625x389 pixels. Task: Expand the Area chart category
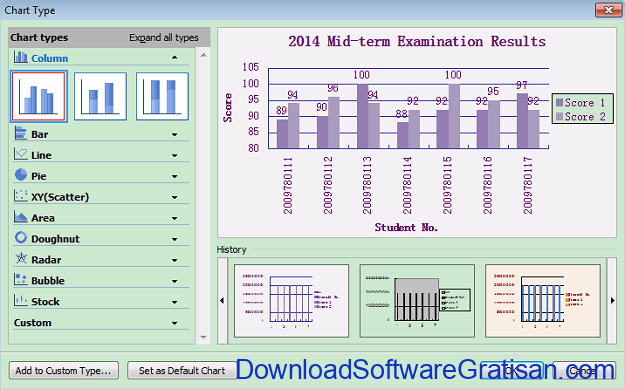tap(175, 218)
